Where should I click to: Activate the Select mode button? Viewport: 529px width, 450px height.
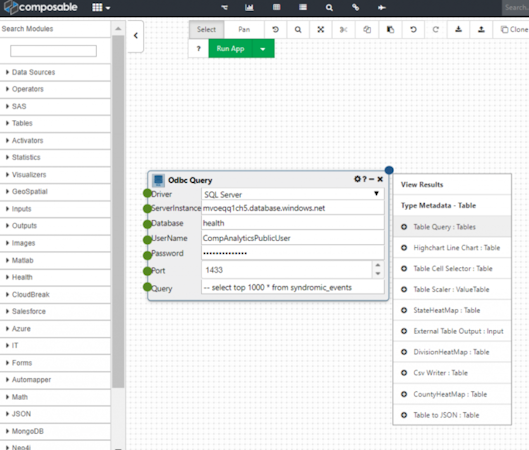click(206, 30)
